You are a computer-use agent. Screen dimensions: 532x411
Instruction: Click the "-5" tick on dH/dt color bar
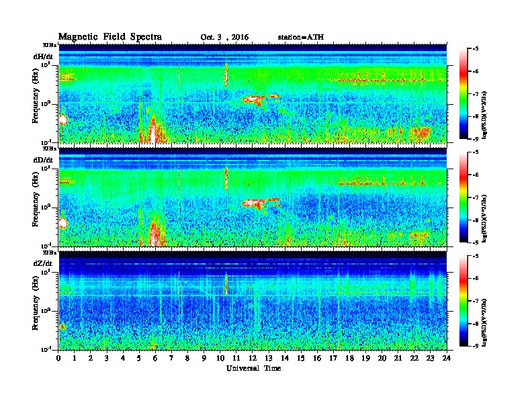pos(476,49)
